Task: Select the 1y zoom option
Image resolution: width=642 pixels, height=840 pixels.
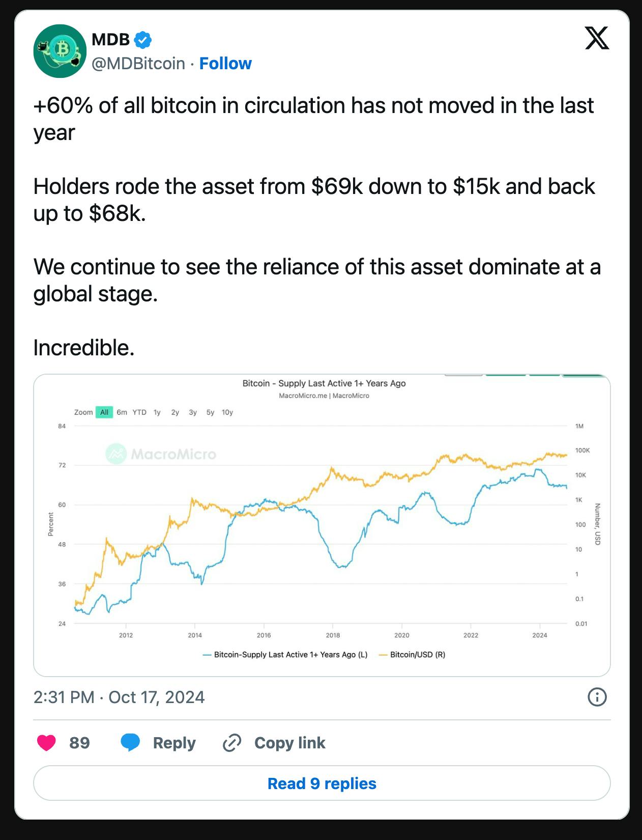Action: coord(157,412)
